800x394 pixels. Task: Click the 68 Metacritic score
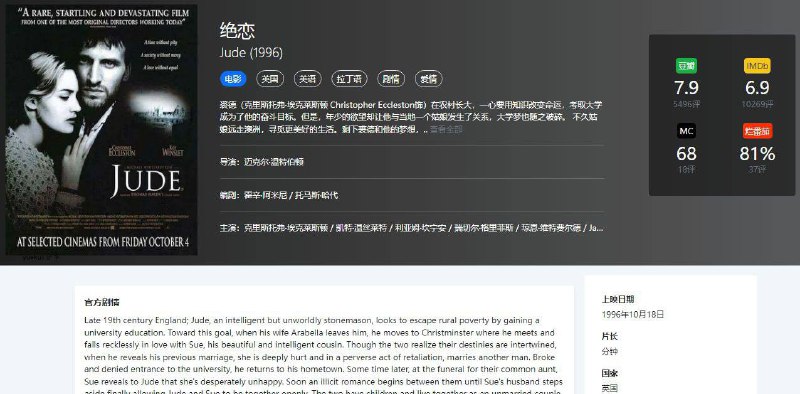click(x=686, y=154)
